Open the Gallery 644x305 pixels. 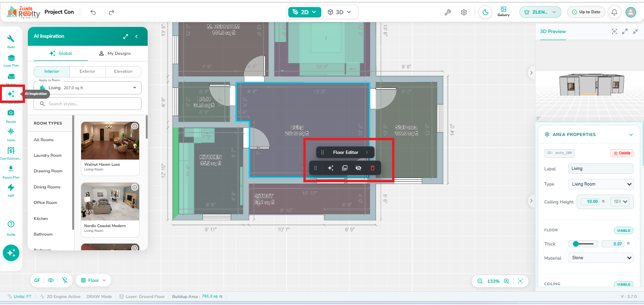tap(503, 12)
